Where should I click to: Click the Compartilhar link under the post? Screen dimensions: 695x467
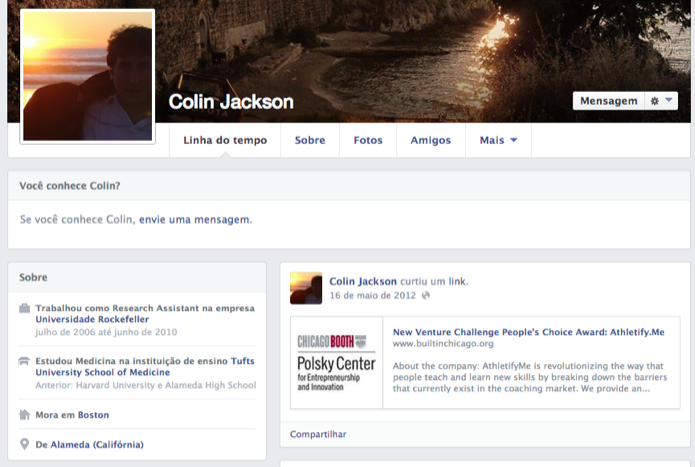[318, 434]
